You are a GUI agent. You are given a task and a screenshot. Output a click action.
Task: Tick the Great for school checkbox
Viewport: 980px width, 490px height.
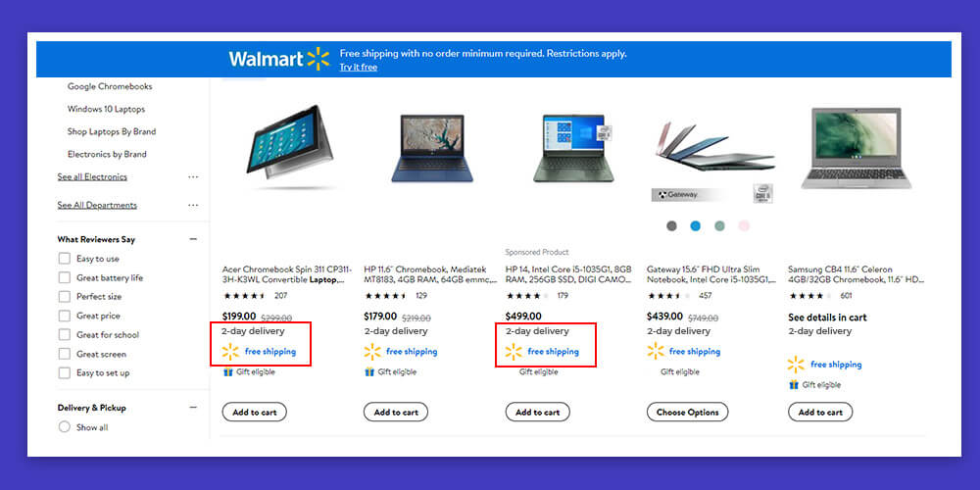(x=64, y=334)
